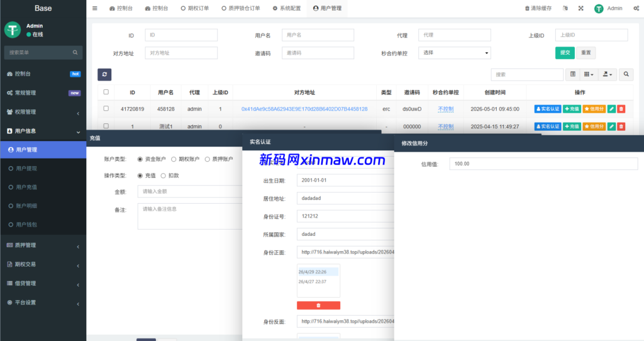Click the Tether avatar in the sidebar

coord(13,30)
